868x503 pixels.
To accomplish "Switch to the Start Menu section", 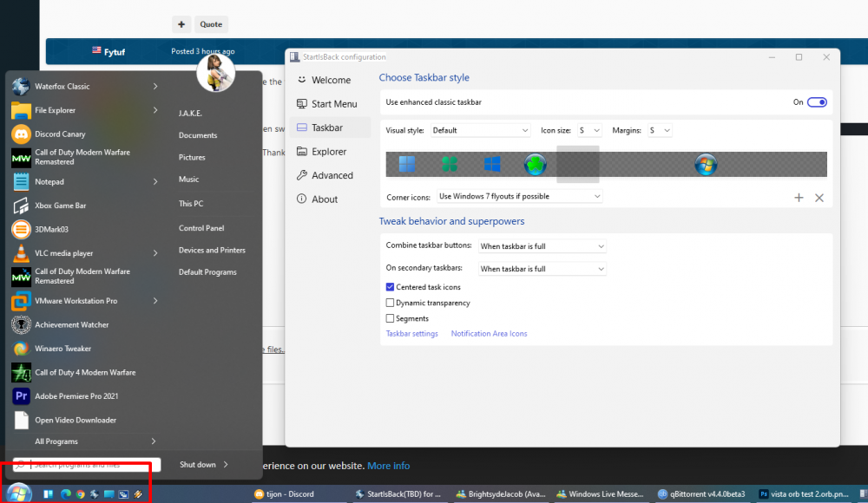I will click(x=333, y=104).
